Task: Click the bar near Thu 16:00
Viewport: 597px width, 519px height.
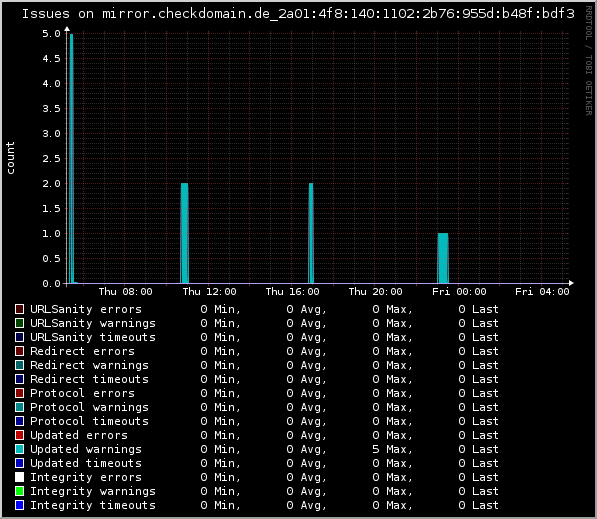Action: pyautogui.click(x=311, y=233)
